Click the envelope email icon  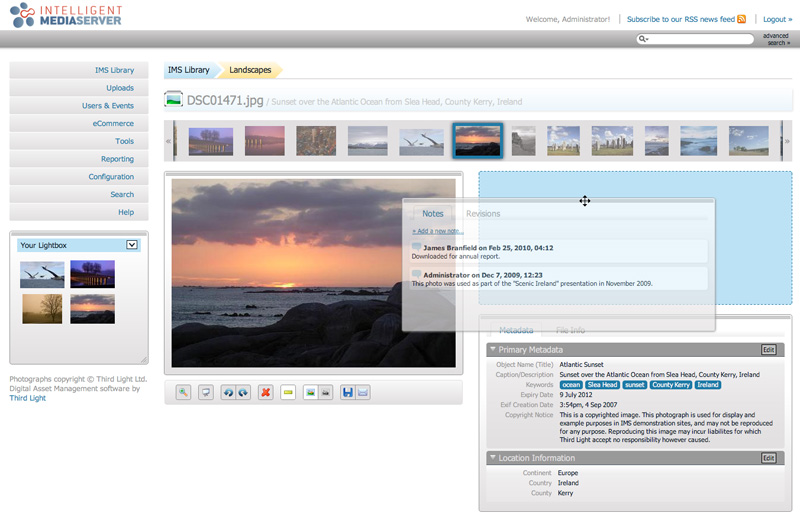(363, 392)
